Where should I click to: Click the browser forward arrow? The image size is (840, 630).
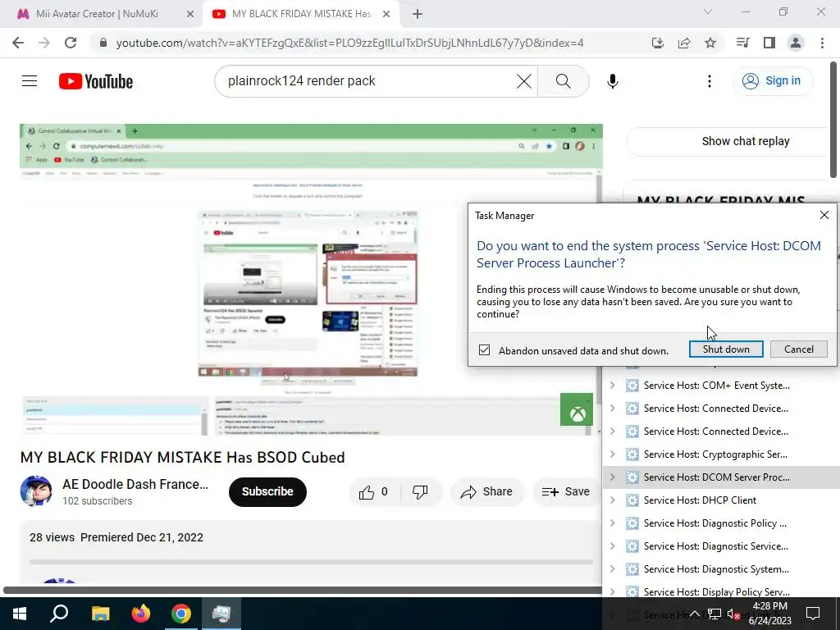(44, 43)
